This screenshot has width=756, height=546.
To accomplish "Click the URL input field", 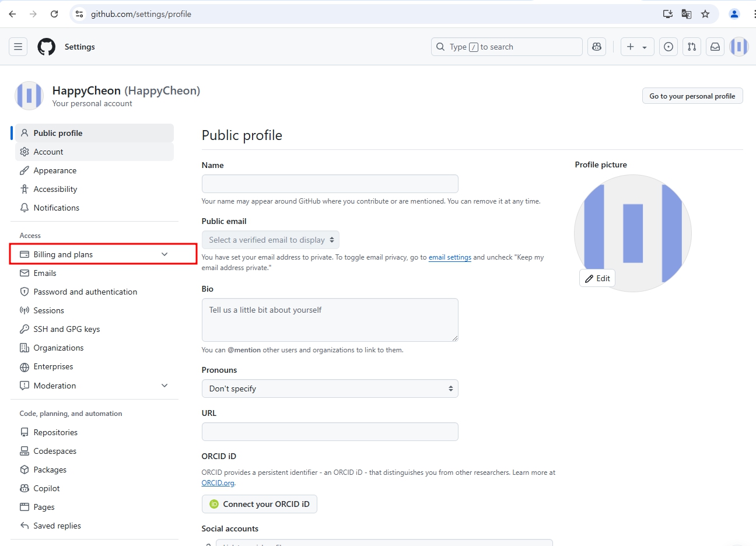I will click(330, 432).
